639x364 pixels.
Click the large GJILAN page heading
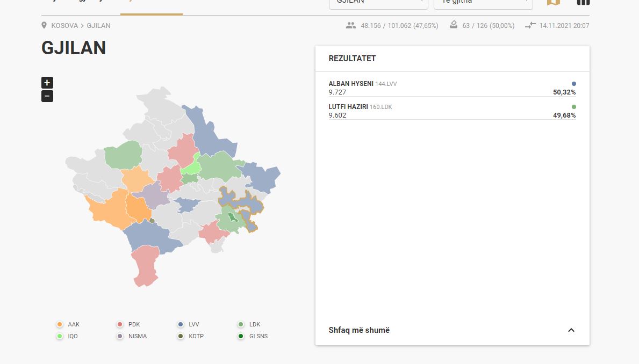pyautogui.click(x=74, y=48)
